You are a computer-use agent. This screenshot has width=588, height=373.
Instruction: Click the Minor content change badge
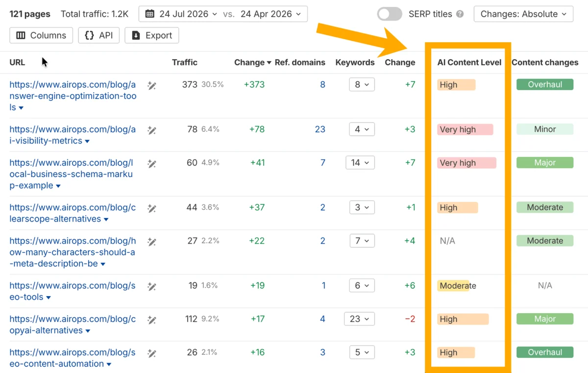(x=545, y=129)
